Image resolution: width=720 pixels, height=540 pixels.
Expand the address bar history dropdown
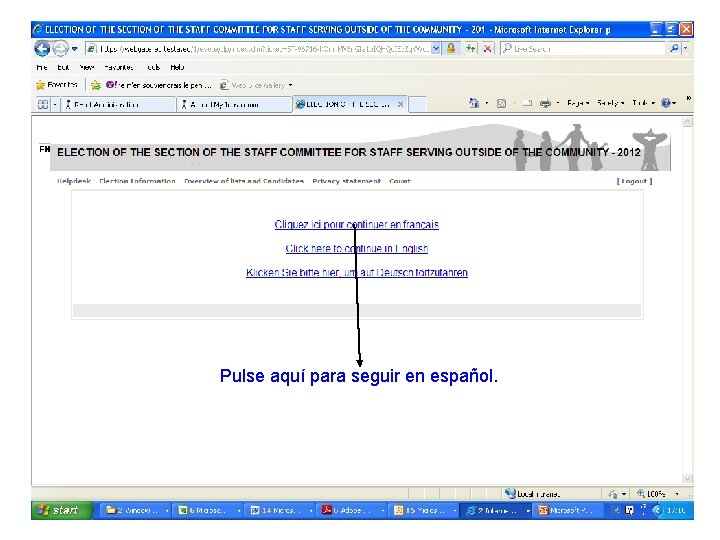click(x=436, y=48)
